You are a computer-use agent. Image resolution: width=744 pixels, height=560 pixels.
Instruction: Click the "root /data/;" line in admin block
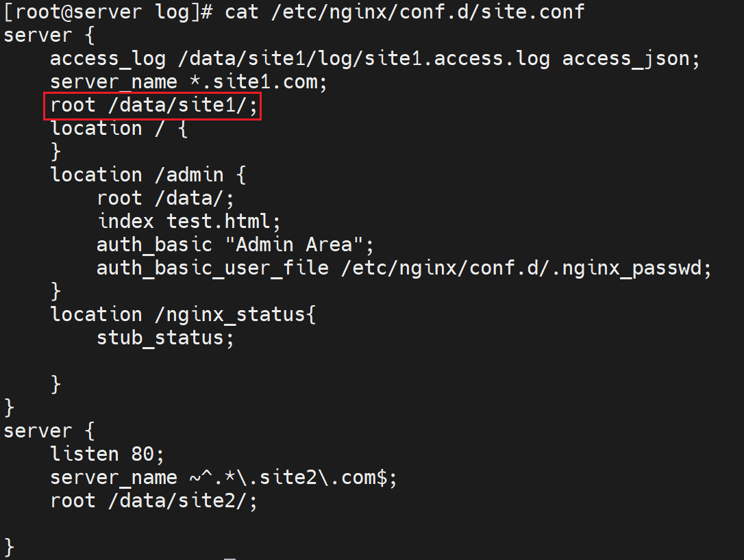click(x=166, y=199)
